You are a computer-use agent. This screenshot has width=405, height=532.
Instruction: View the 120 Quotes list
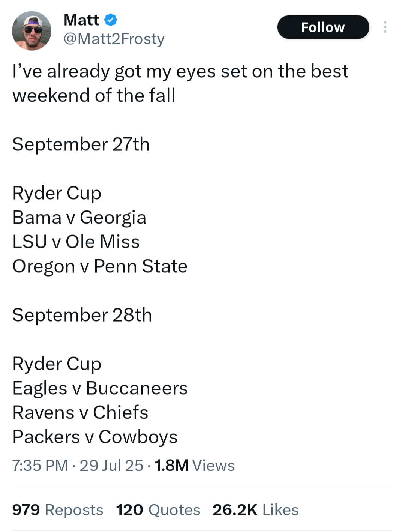tap(158, 510)
